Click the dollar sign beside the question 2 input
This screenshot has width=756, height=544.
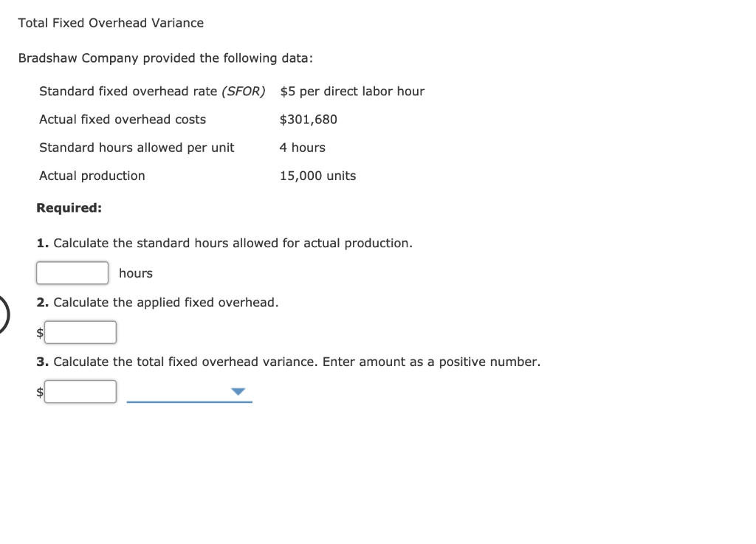point(39,334)
